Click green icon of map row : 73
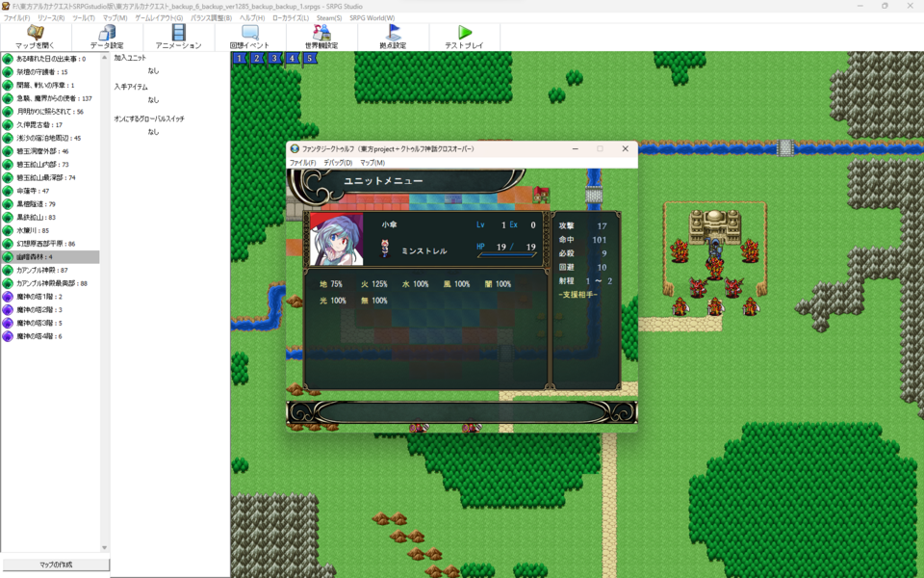This screenshot has height=578, width=924. [x=8, y=165]
